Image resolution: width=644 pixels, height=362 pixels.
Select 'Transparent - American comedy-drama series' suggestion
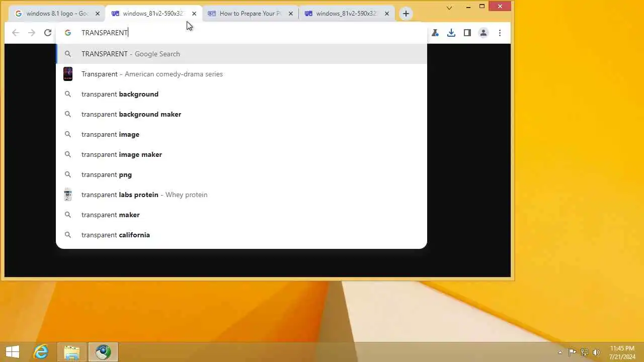coord(242,74)
